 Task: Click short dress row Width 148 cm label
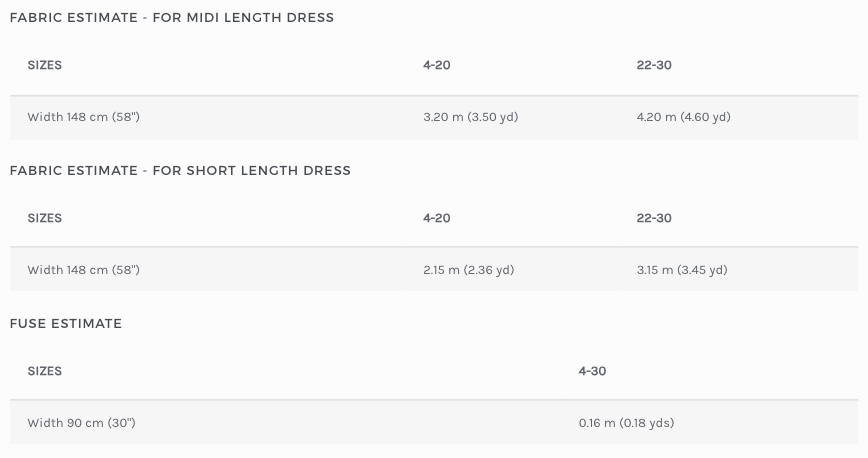coord(84,270)
